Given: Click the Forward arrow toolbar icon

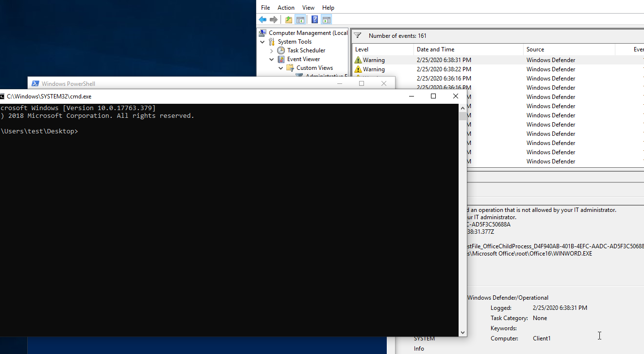Looking at the screenshot, I should click(x=274, y=20).
